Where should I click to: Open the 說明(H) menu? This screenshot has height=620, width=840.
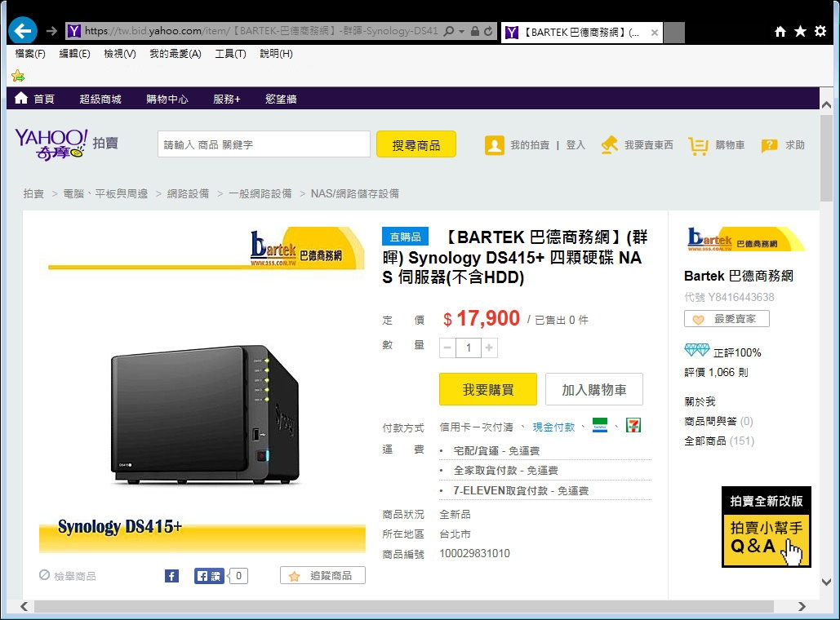[276, 54]
